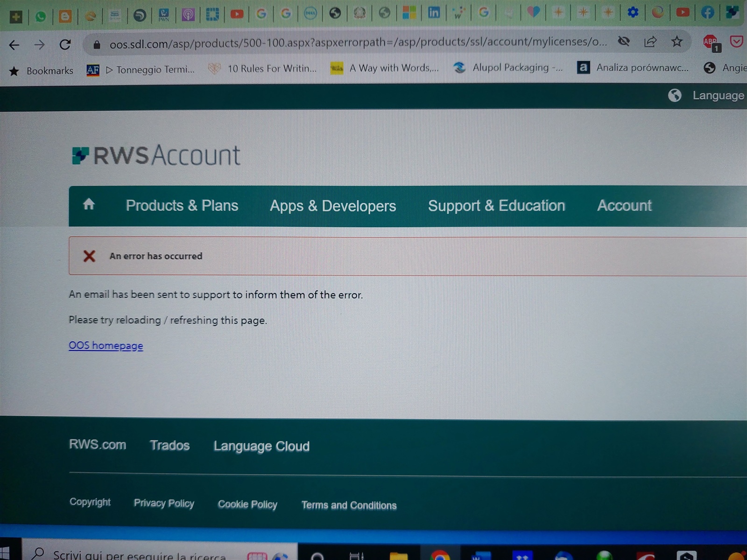Screen dimensions: 747x560
Task: Switch to the blue gear settings tab
Action: 633,12
